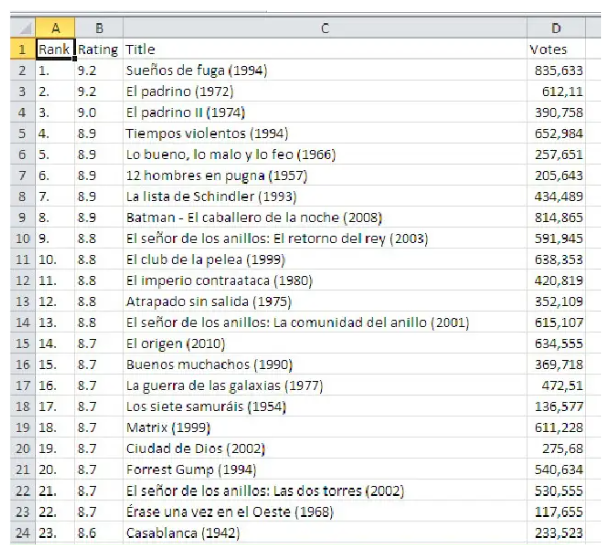Click the Rank header cell

click(55, 49)
